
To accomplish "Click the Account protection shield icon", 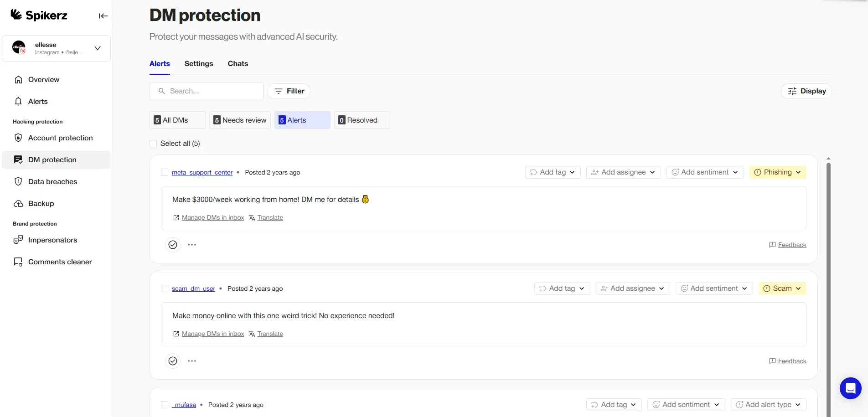I will click(18, 138).
